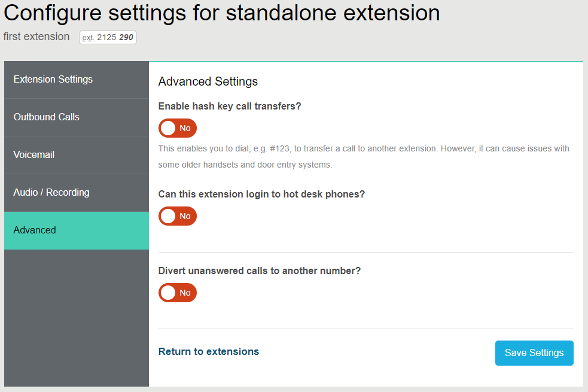Follow the Return to extensions link
This screenshot has height=392, width=588.
point(208,352)
